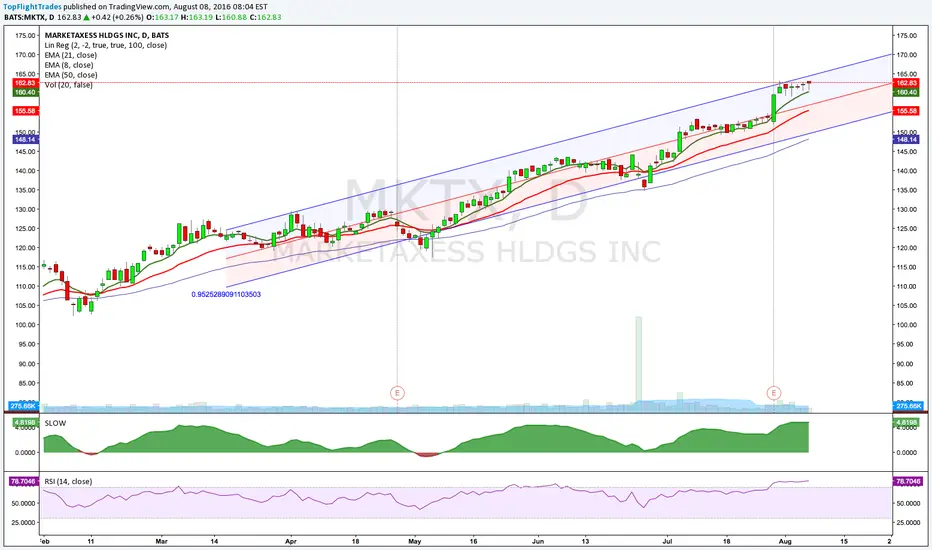932x550 pixels.
Task: Click the 78.7046 RSI value tag on right
Action: click(908, 481)
